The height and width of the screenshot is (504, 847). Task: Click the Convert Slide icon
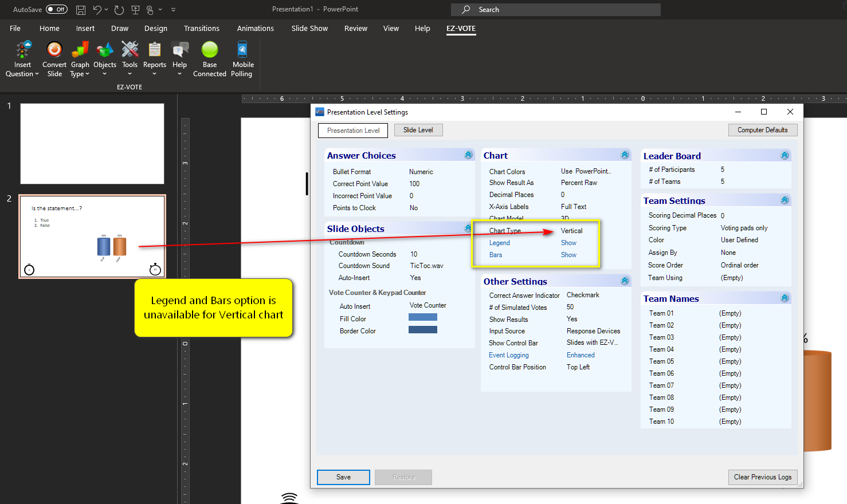[x=54, y=50]
